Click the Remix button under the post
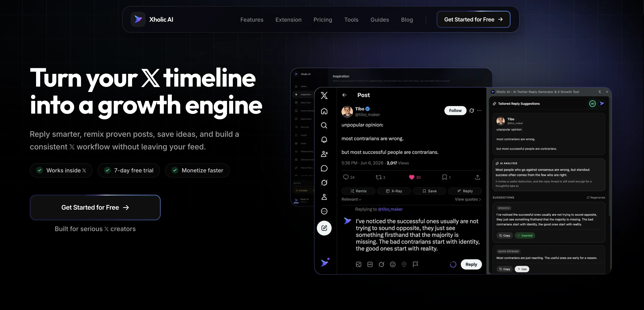 [358, 191]
